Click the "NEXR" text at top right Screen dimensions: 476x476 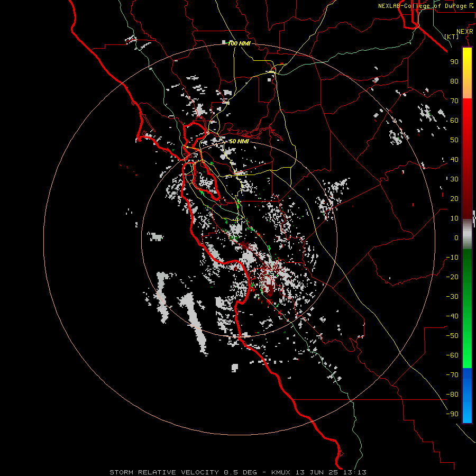(x=465, y=32)
